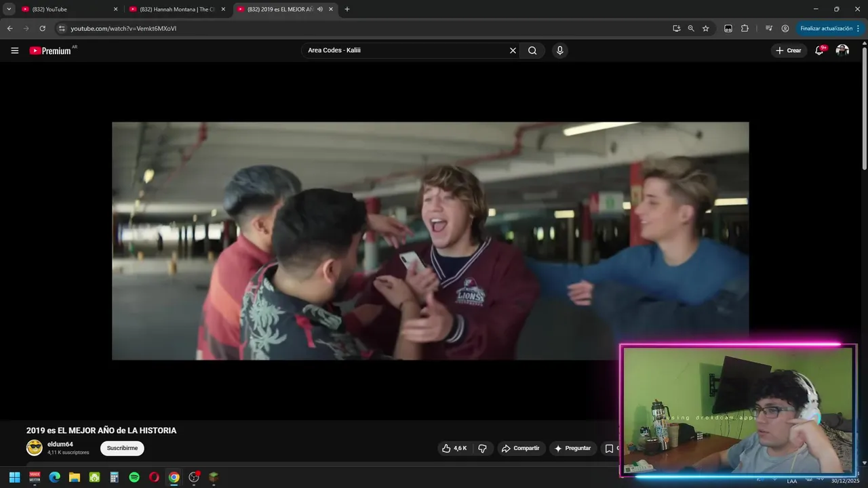The height and width of the screenshot is (488, 868).
Task: Go back with the browser arrow
Action: pyautogui.click(x=9, y=28)
